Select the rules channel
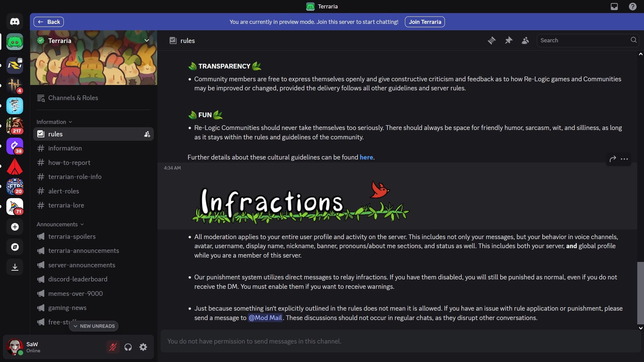 click(93, 134)
